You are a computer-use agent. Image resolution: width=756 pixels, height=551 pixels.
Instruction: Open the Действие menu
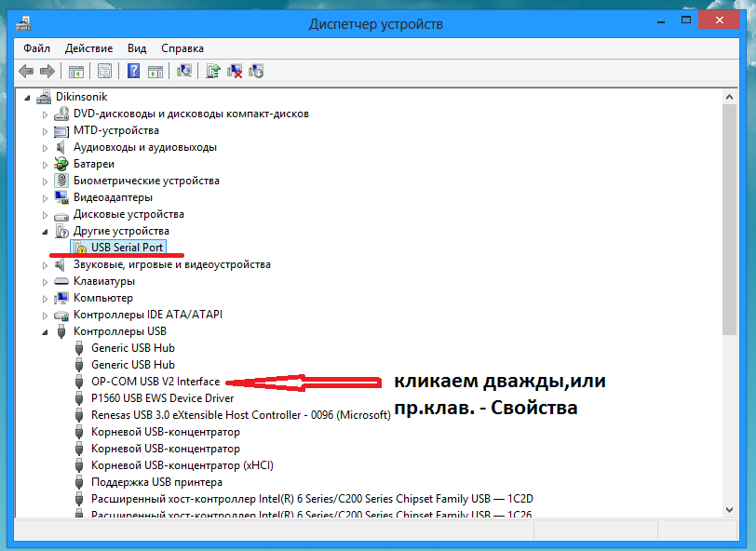89,47
